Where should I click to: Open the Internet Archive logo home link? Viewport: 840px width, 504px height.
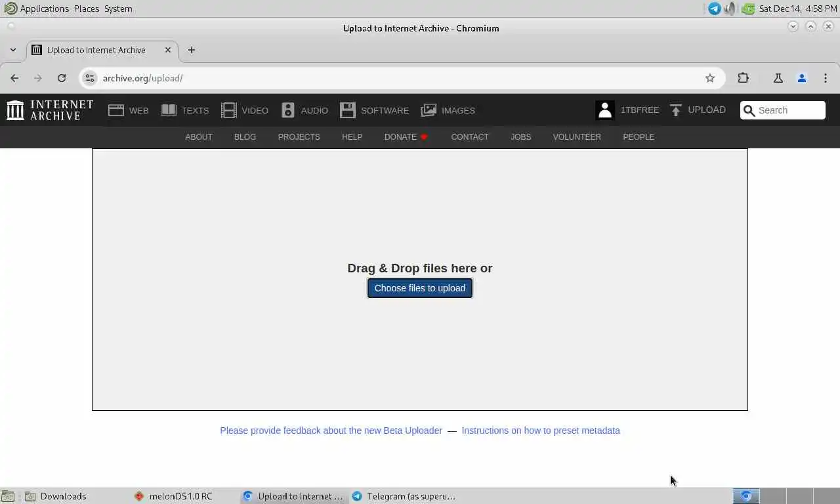point(50,110)
